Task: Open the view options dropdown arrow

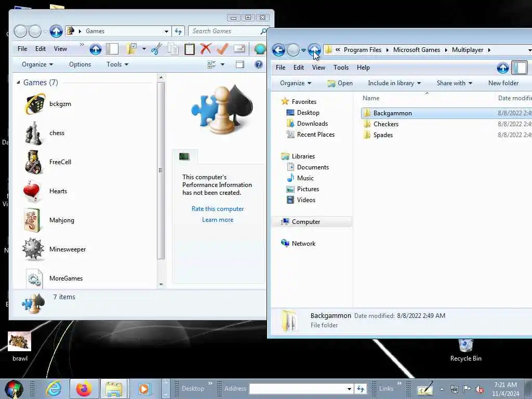Action: click(222, 64)
